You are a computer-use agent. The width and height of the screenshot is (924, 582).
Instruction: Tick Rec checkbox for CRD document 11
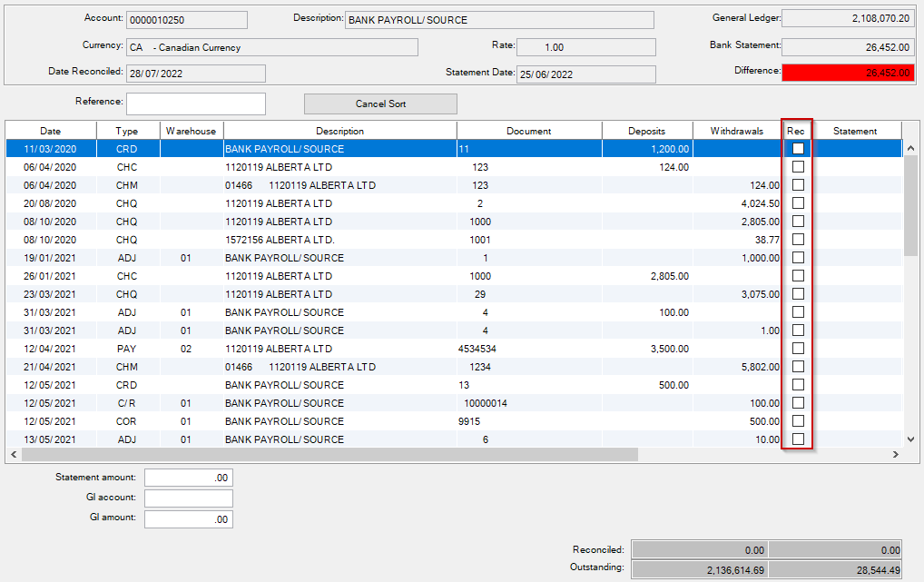(x=798, y=149)
